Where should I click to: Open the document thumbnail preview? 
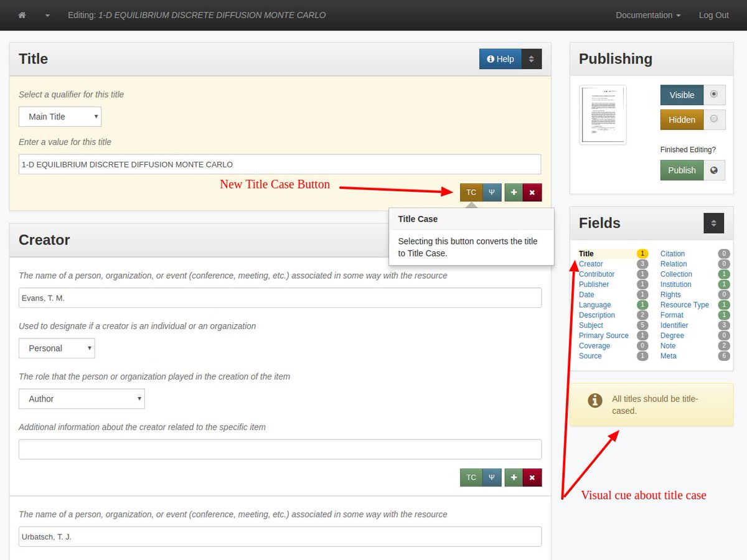pos(603,115)
